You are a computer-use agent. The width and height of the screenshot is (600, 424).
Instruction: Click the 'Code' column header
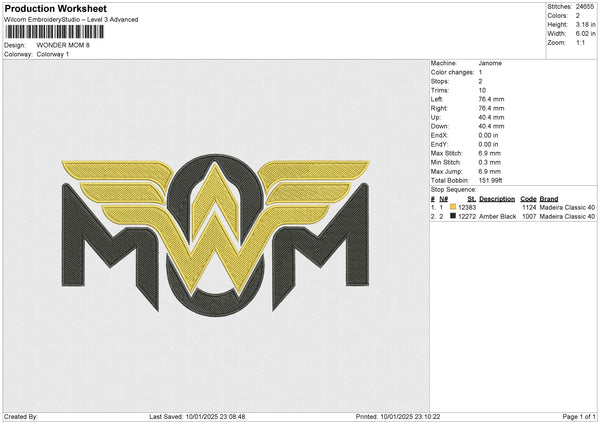[528, 199]
